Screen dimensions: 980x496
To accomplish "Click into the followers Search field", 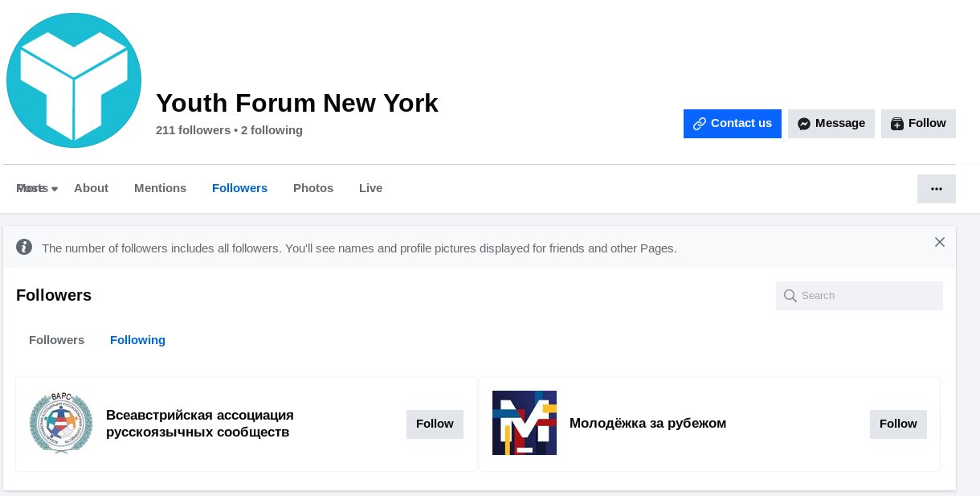I will tap(860, 296).
